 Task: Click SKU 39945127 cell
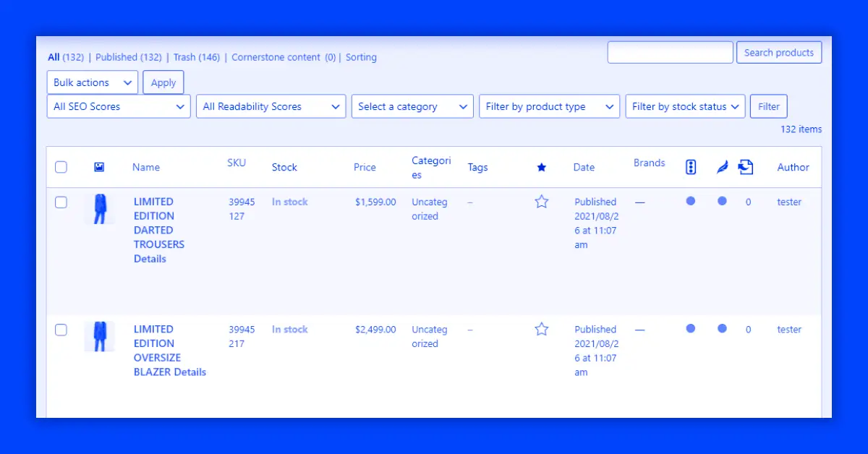(242, 209)
